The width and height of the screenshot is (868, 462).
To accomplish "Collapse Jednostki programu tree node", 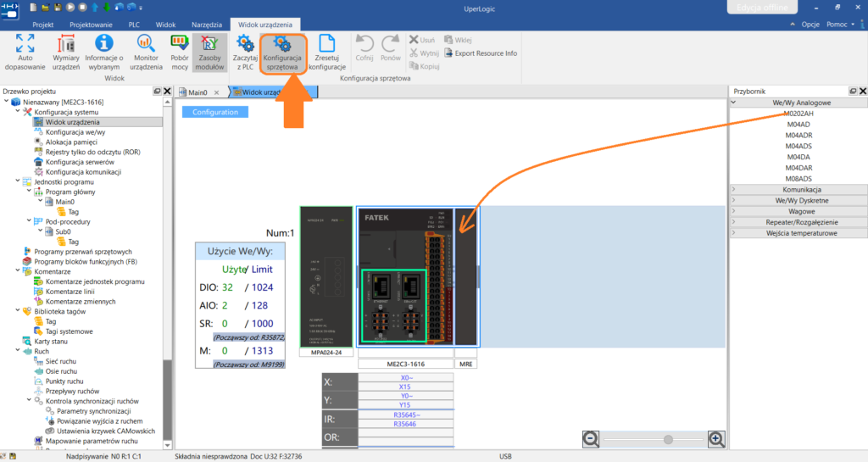I will pyautogui.click(x=18, y=181).
